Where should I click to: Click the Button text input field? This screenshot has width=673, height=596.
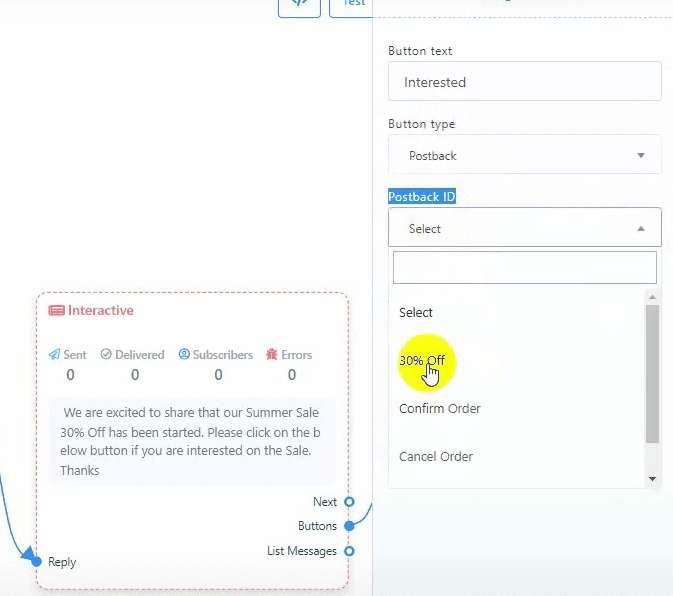pyautogui.click(x=524, y=82)
